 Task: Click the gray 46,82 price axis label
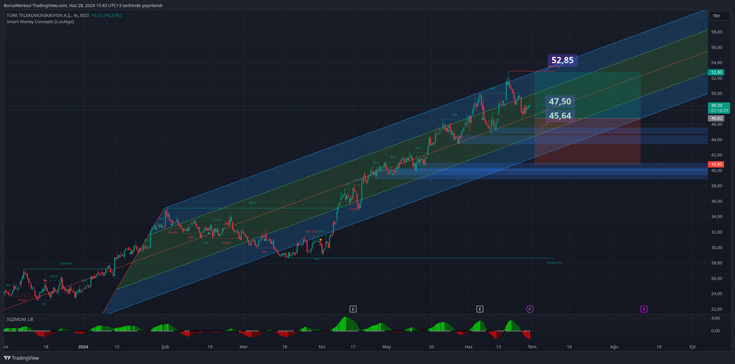tap(717, 119)
